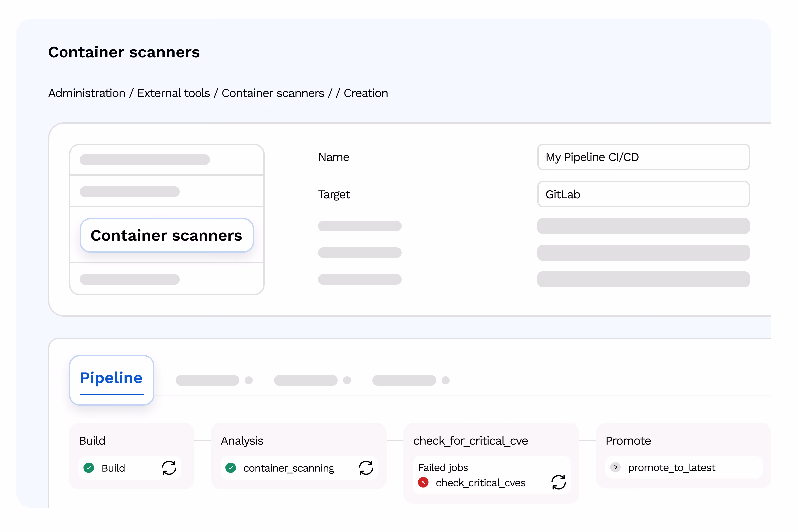The image size is (798, 532).
Task: Retry the check_critical_cves job refresh icon
Action: 559,482
